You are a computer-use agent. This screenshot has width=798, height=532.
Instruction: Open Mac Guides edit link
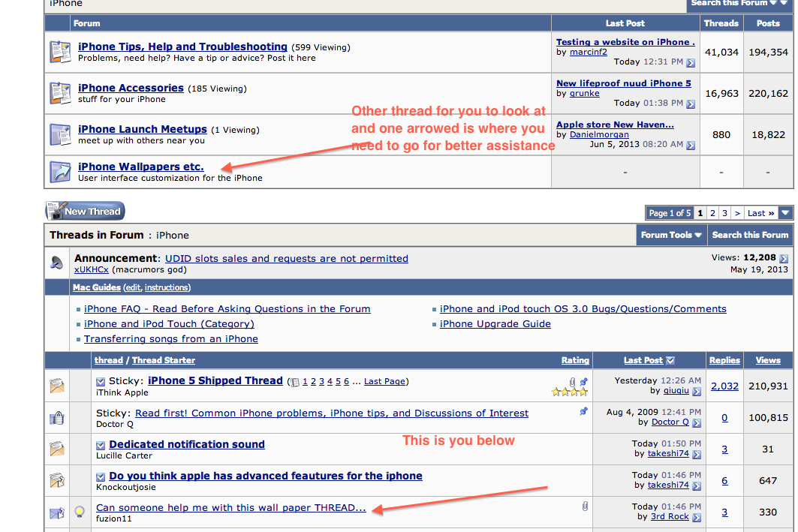(x=133, y=287)
